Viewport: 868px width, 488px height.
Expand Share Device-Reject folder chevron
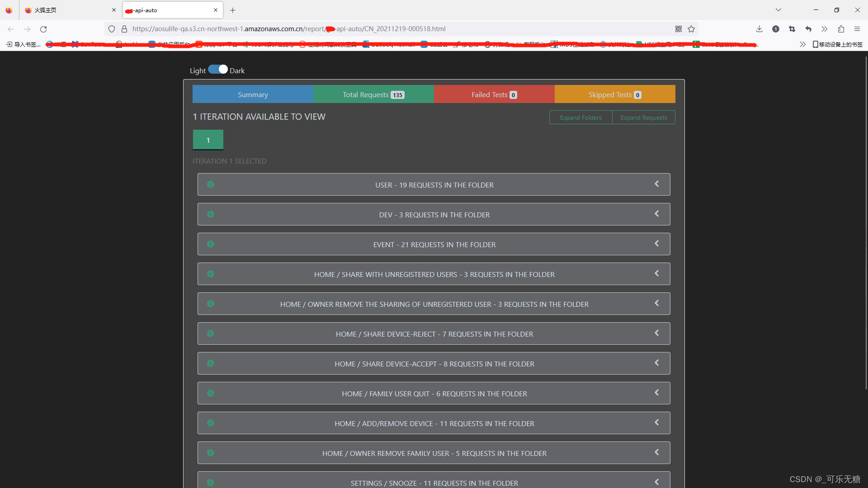point(657,333)
